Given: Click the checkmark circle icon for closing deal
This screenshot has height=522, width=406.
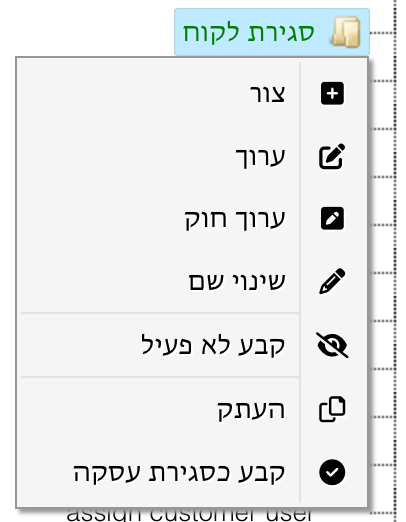Looking at the screenshot, I should [x=332, y=472].
